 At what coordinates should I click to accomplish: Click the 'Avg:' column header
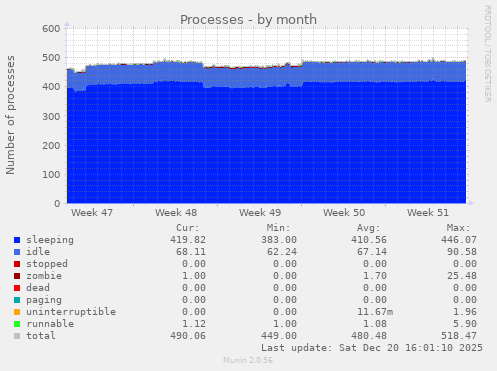[368, 228]
